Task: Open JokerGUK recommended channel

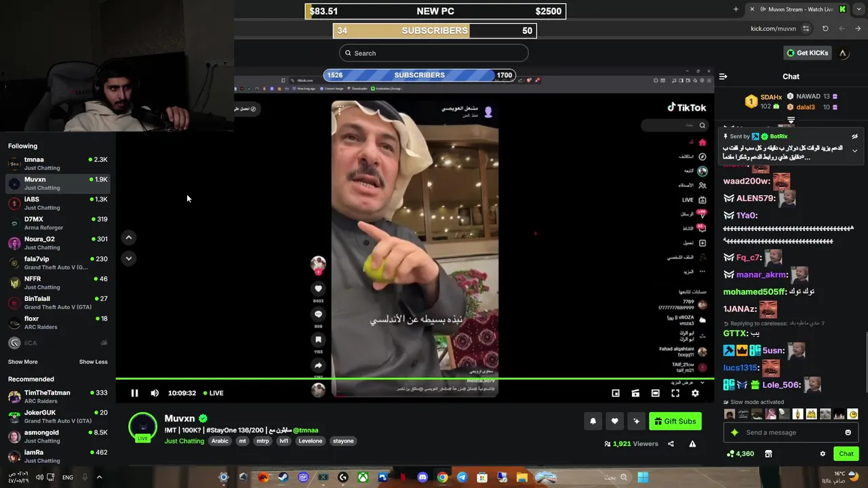Action: [58, 416]
